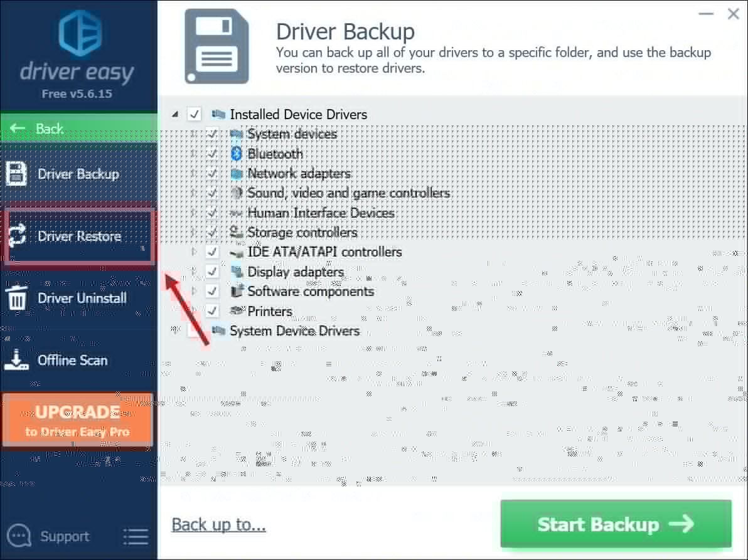Click the Installed Device Drivers folder icon

click(218, 114)
